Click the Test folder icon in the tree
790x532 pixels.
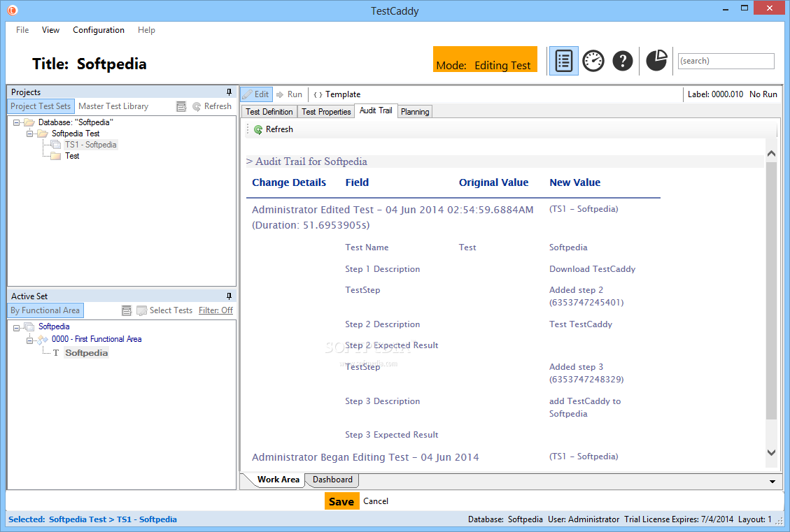click(56, 156)
